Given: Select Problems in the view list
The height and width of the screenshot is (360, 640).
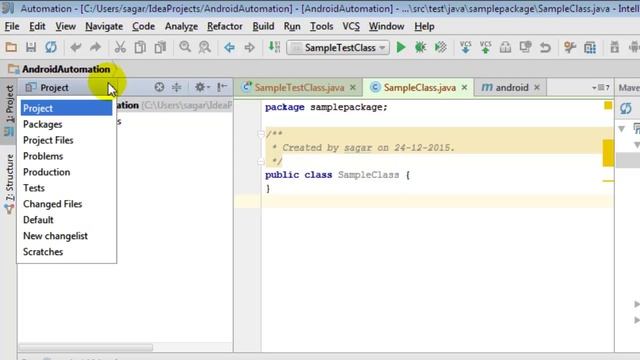Looking at the screenshot, I should point(67,156).
